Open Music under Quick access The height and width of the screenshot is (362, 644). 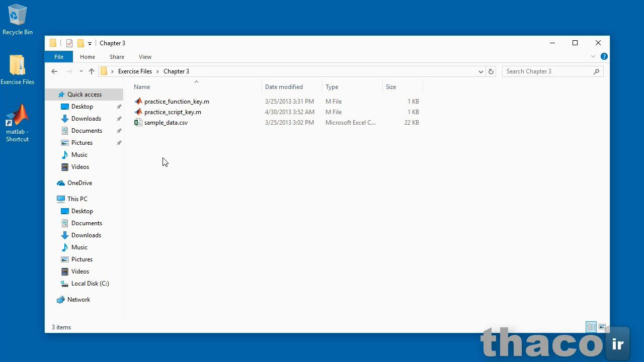coord(79,155)
